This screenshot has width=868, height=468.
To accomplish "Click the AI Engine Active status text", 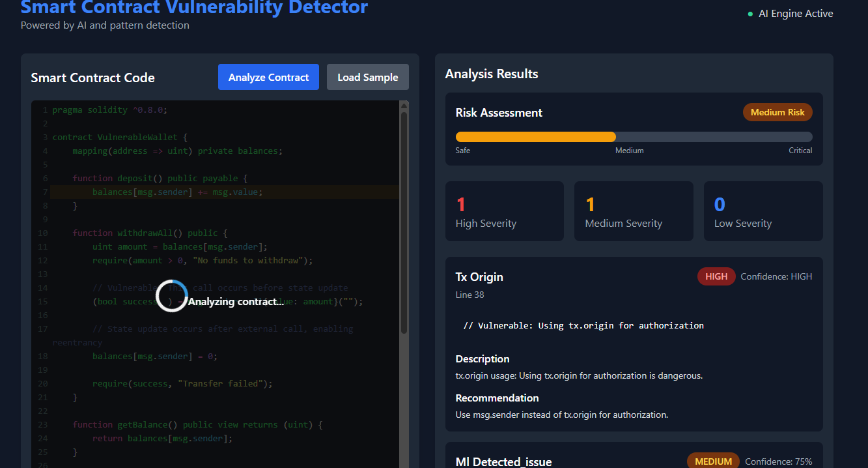I will pos(796,14).
